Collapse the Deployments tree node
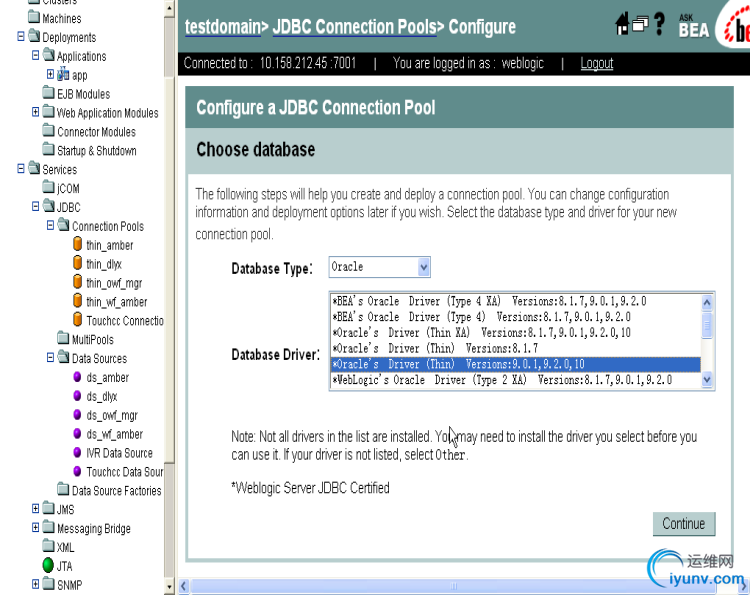This screenshot has height=595, width=750. (x=21, y=36)
